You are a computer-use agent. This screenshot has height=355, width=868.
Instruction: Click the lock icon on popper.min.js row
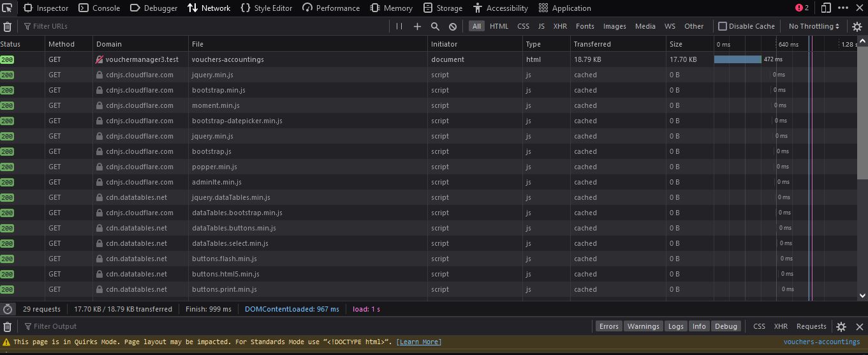coord(99,167)
